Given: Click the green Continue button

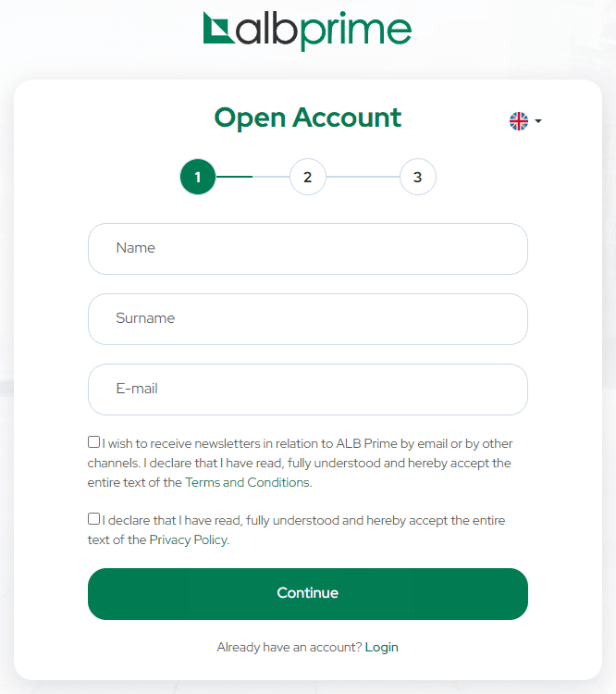Looking at the screenshot, I should (308, 594).
